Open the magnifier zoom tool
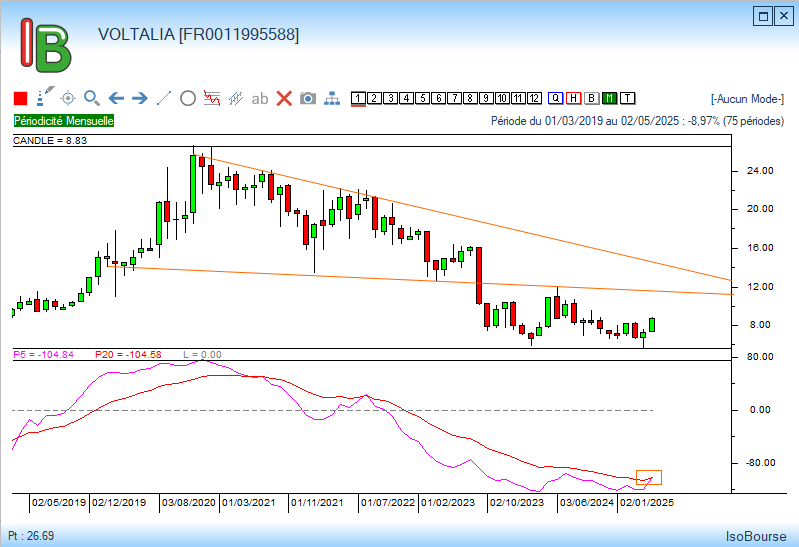The width and height of the screenshot is (799, 547). (x=92, y=98)
